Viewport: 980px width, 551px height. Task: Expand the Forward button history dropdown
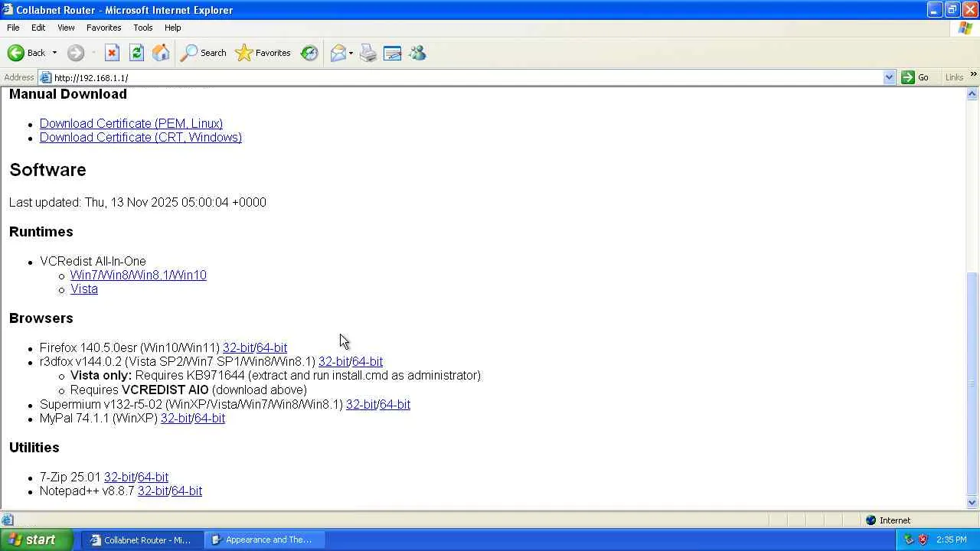pos(93,53)
